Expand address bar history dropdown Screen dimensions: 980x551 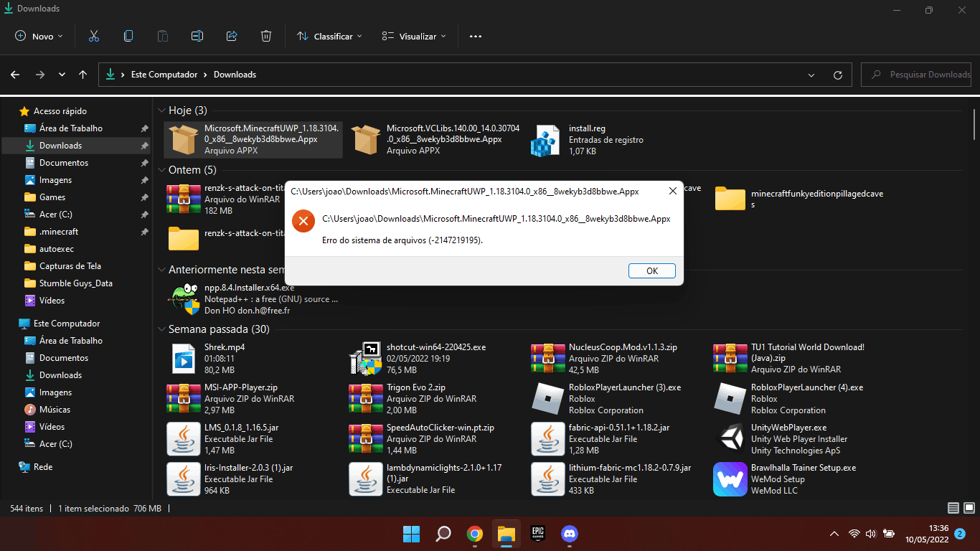coord(811,75)
